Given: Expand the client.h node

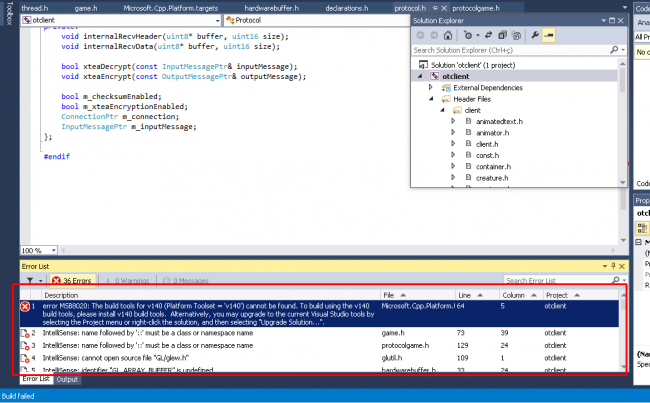Looking at the screenshot, I should point(453,143).
